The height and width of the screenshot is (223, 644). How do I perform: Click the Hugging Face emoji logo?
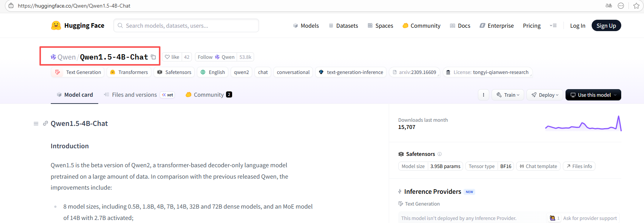point(56,25)
